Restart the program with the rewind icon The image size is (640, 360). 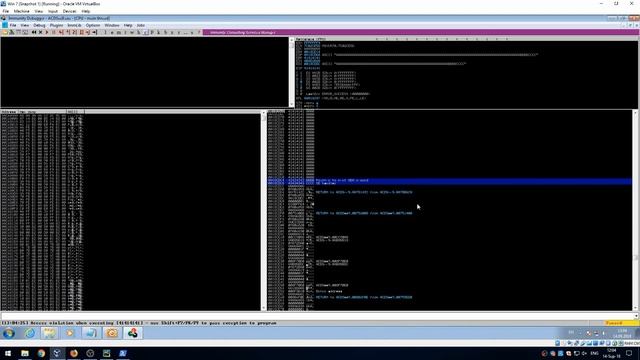[34, 32]
